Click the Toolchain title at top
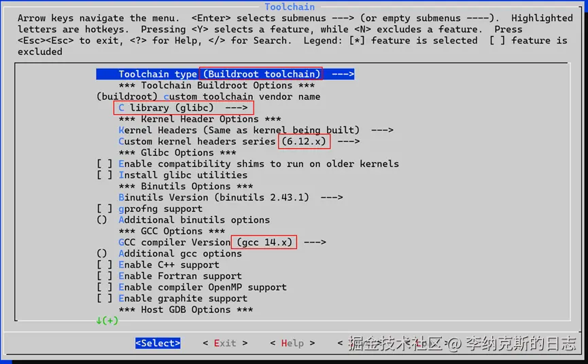This screenshot has width=588, height=364. 290,7
